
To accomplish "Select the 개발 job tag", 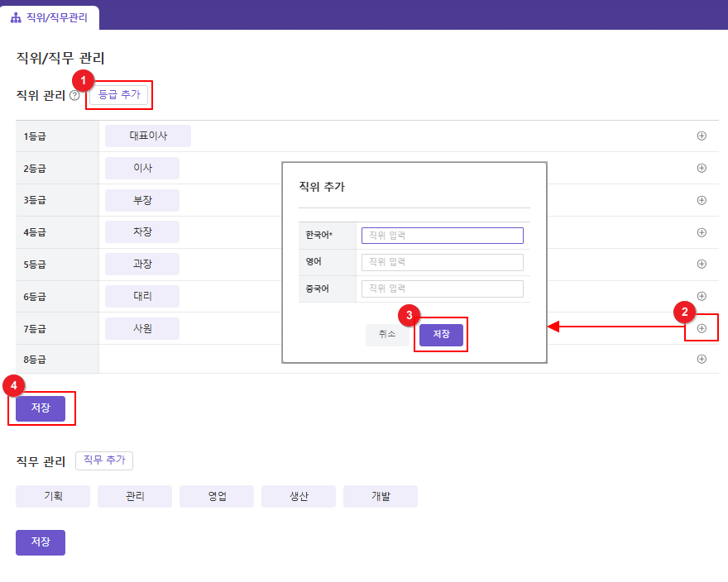I will pos(381,496).
